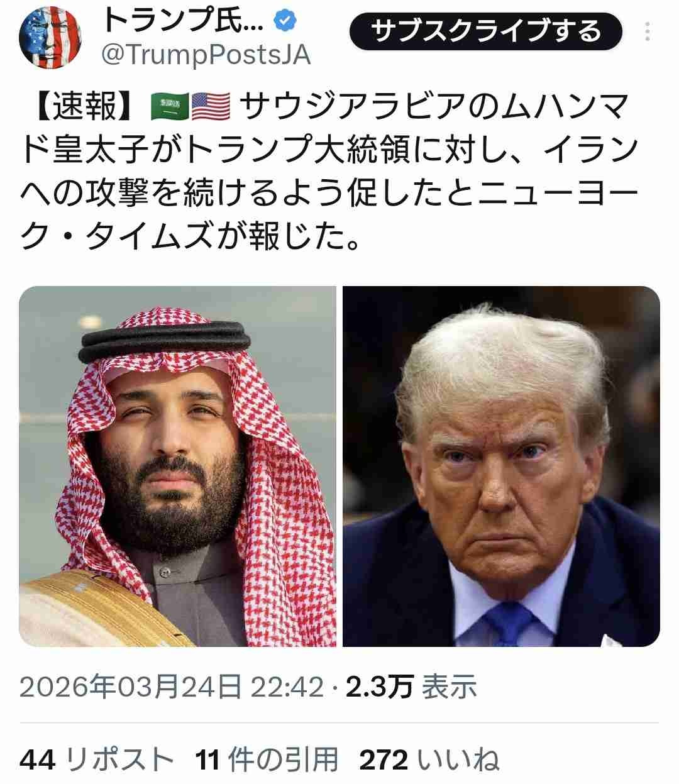
Task: Click the 2026年03月24日 22:42 timestamp
Action: pos(171,687)
